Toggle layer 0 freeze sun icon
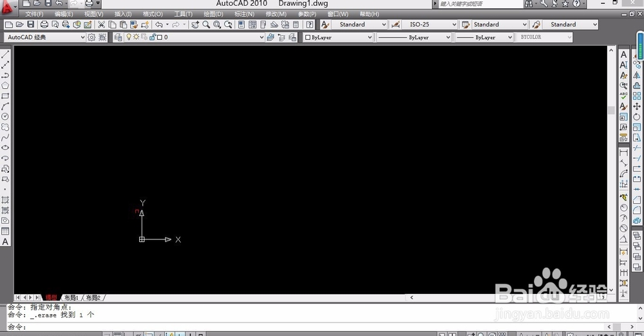Image resolution: width=644 pixels, height=336 pixels. click(x=136, y=37)
